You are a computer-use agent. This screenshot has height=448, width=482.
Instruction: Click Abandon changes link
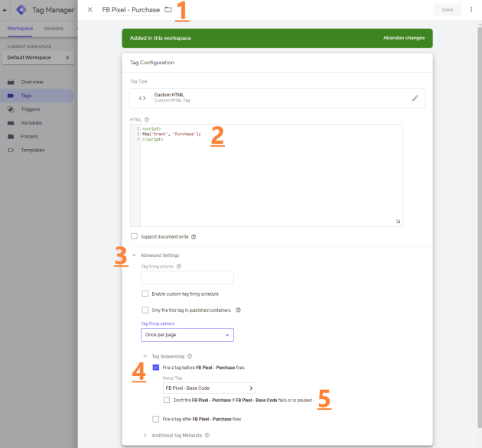pyautogui.click(x=404, y=37)
